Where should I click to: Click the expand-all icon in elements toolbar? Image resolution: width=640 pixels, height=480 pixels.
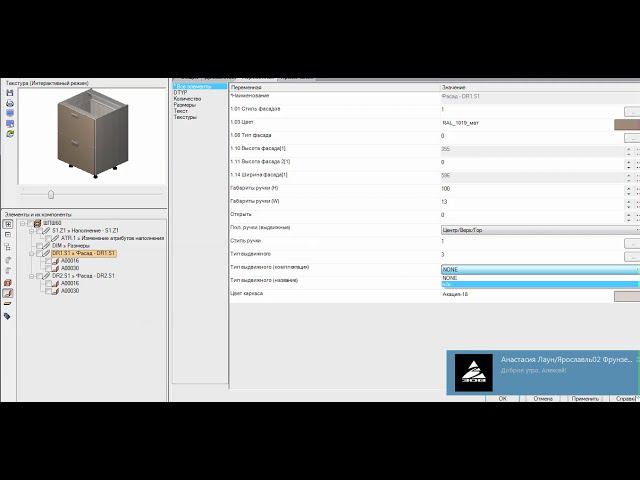point(8,224)
